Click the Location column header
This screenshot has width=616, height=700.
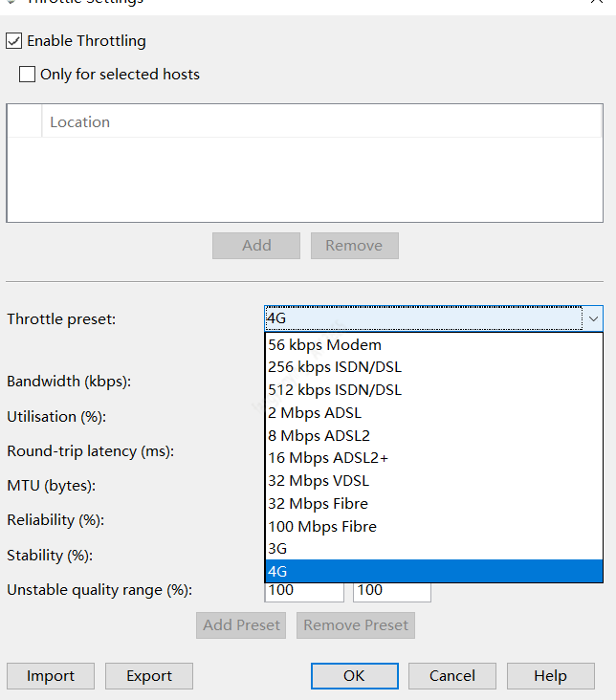[x=321, y=121]
